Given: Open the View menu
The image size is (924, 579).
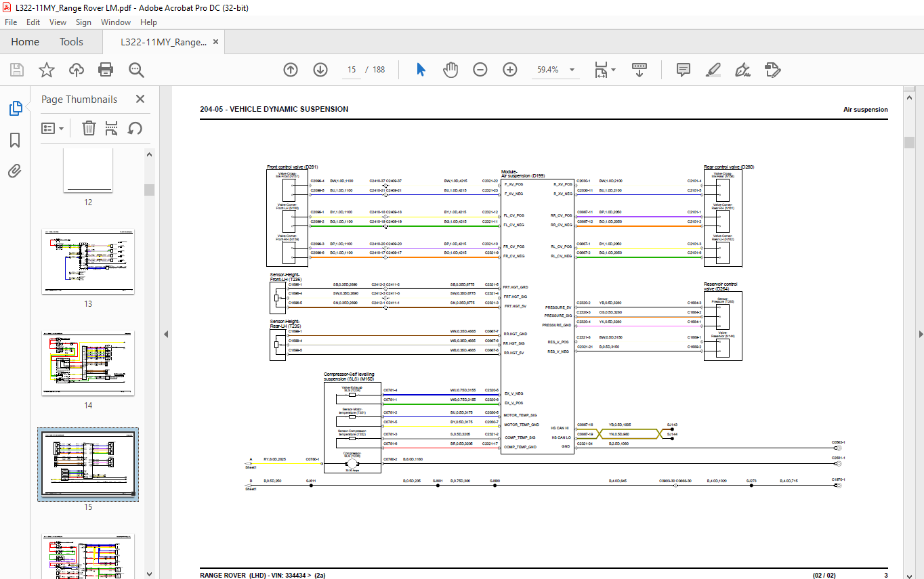Looking at the screenshot, I should click(58, 22).
